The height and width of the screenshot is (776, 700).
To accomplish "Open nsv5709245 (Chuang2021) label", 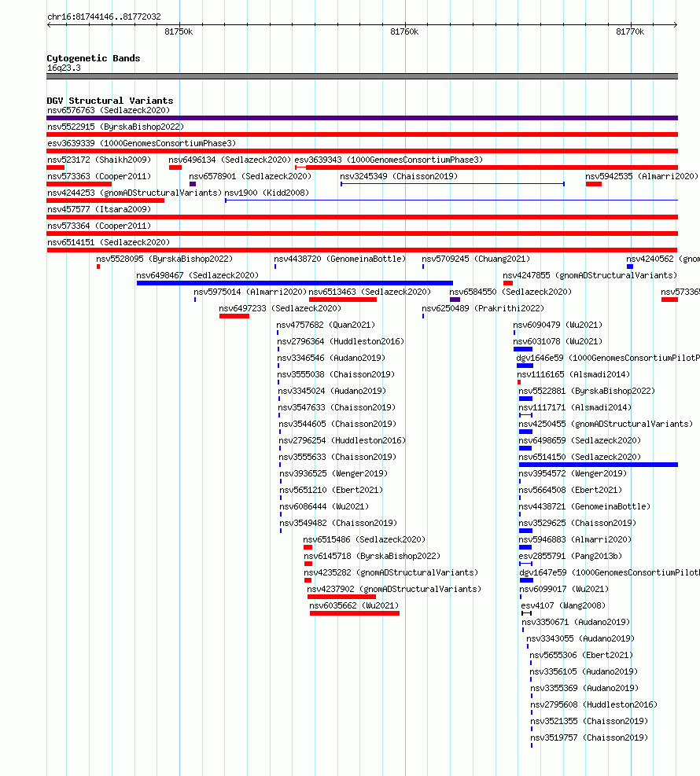I will [476, 259].
